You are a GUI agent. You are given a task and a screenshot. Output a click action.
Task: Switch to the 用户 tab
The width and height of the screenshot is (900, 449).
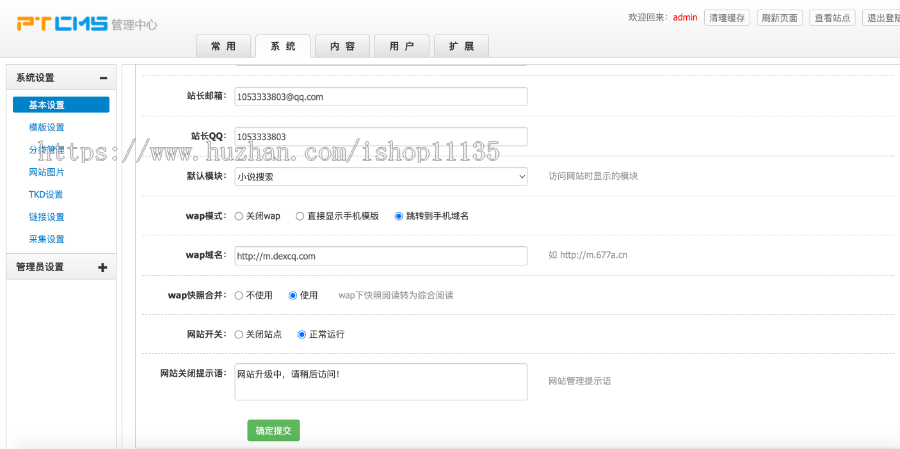402,47
